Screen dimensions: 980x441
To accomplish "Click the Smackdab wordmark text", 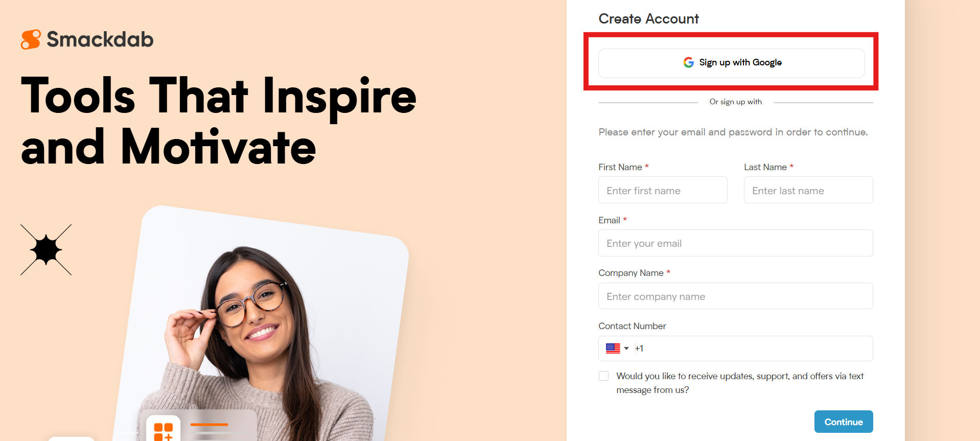I will pyautogui.click(x=100, y=39).
